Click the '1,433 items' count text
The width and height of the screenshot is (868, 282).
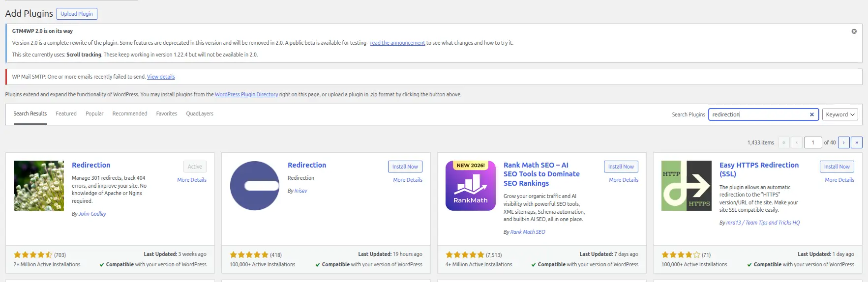coord(761,142)
